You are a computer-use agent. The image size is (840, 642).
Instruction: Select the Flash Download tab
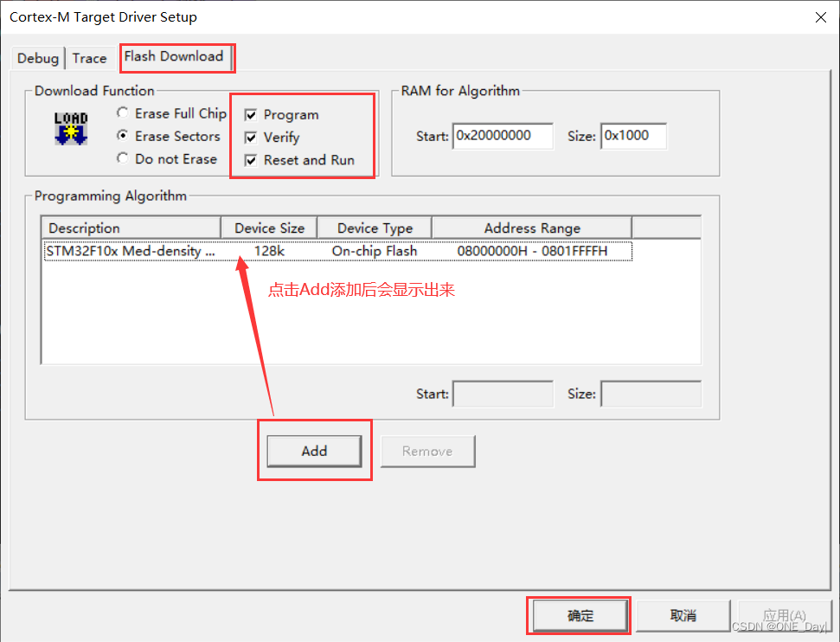click(x=174, y=56)
